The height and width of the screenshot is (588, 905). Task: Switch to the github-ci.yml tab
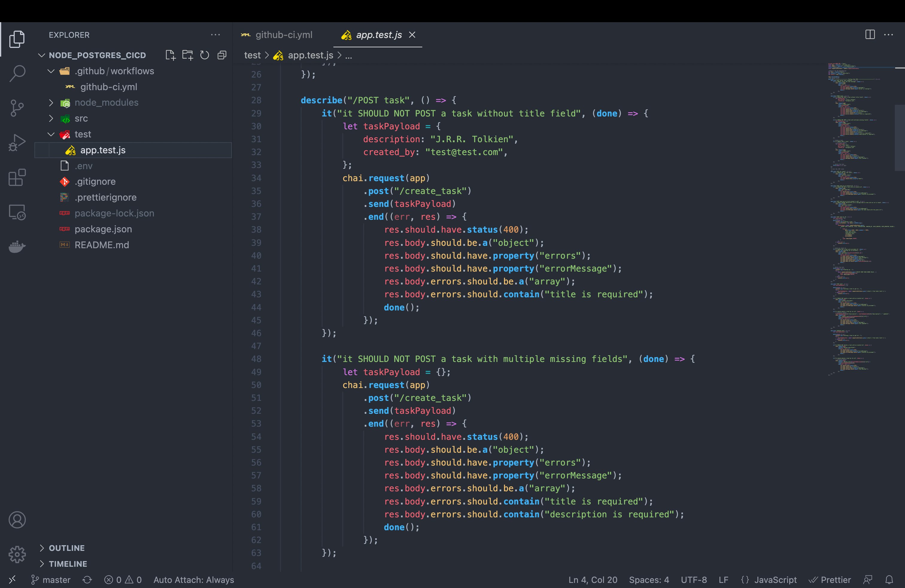[x=283, y=35]
